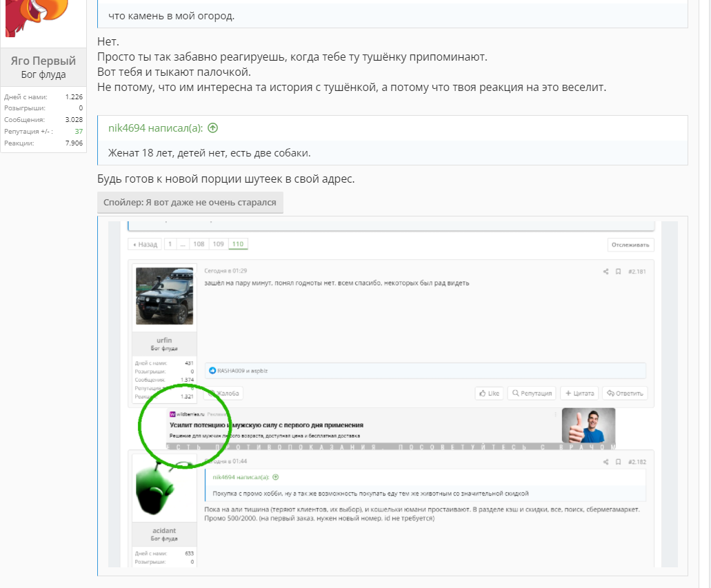Open urfin username in embedded screenshot
Image resolution: width=711 pixels, height=588 pixels.
(164, 340)
